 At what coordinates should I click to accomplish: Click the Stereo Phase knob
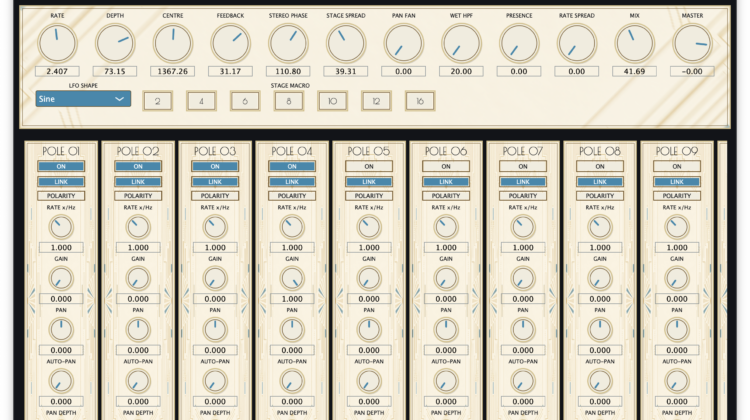288,43
